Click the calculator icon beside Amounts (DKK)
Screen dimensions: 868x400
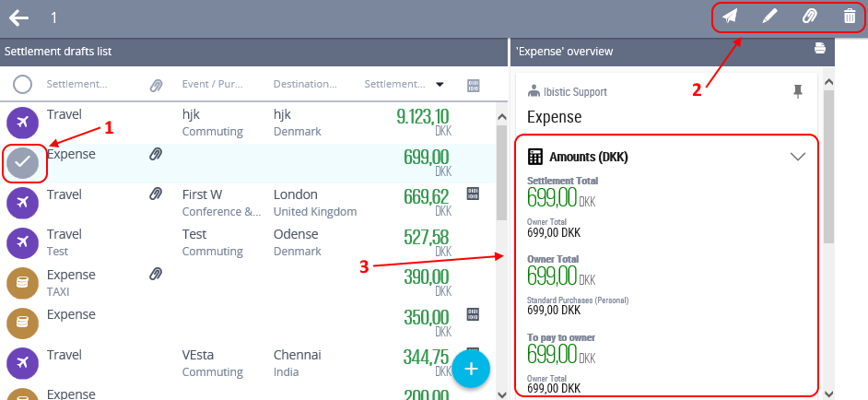tap(535, 157)
